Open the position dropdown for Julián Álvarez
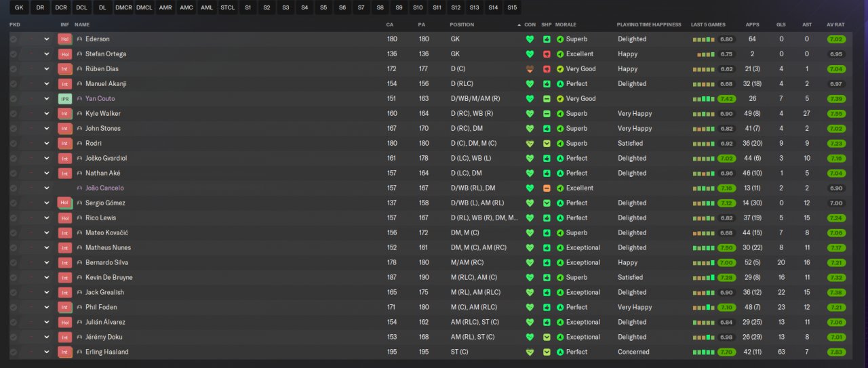 pyautogui.click(x=47, y=323)
